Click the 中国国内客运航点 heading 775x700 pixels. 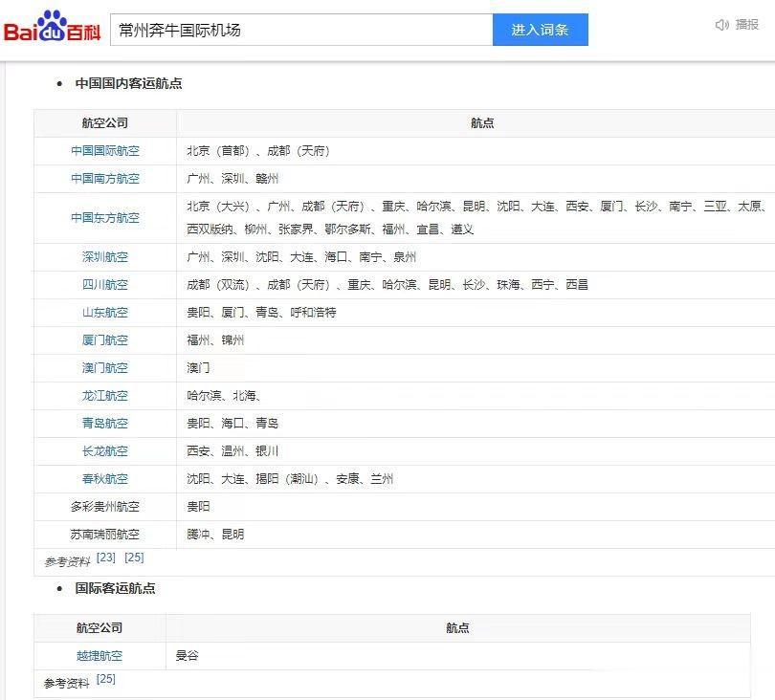[128, 83]
